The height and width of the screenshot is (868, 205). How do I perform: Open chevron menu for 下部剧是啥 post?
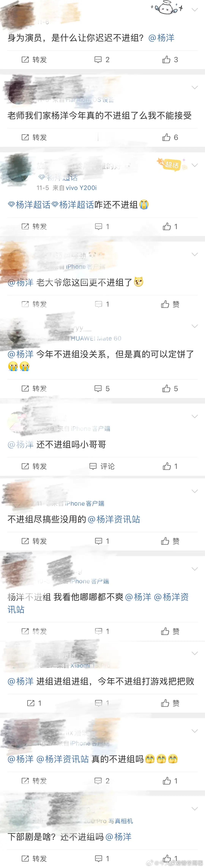coord(195,809)
